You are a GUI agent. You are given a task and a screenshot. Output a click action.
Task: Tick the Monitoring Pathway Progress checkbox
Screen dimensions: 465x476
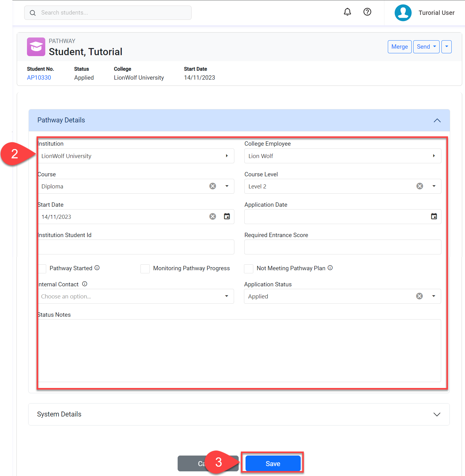(x=145, y=268)
